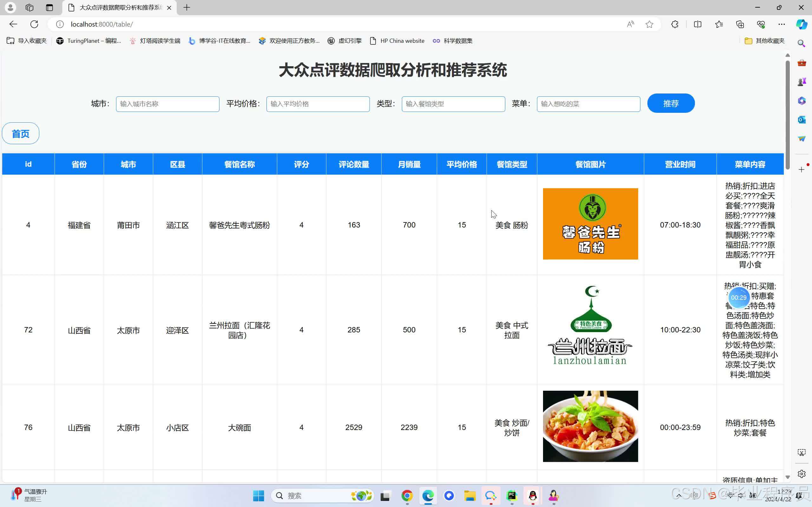Viewport: 812px width, 507px height.
Task: Open Edge sidebar search icon
Action: click(801, 43)
